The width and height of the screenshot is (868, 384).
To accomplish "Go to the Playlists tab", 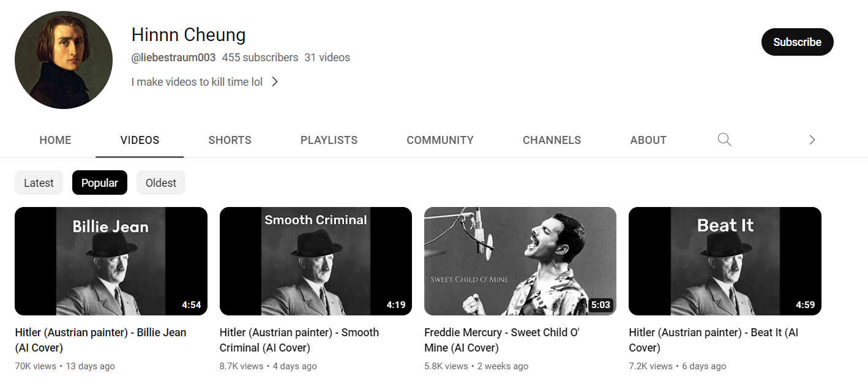I will 329,140.
